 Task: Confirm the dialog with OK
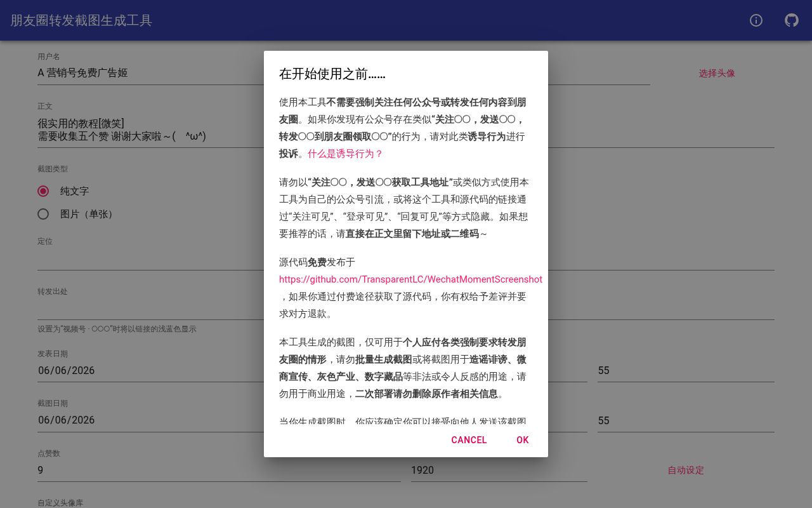522,440
